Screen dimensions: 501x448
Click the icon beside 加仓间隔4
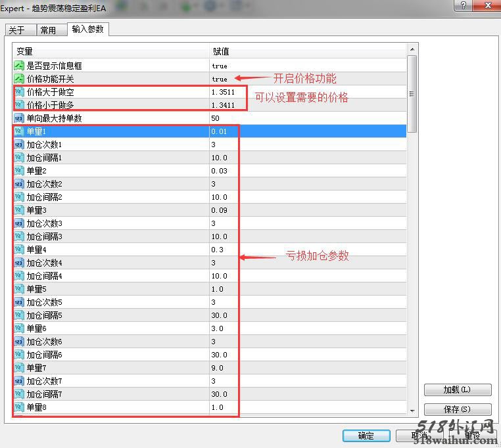coord(19,276)
